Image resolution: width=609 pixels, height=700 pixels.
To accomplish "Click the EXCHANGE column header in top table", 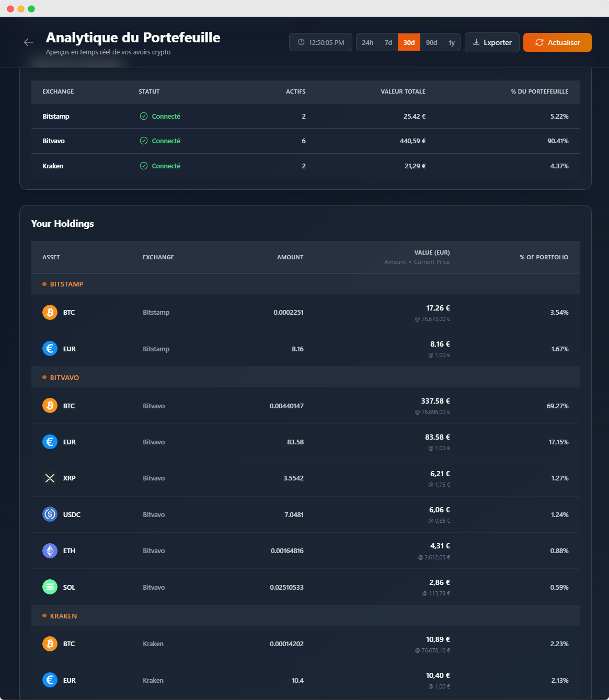I will point(58,91).
